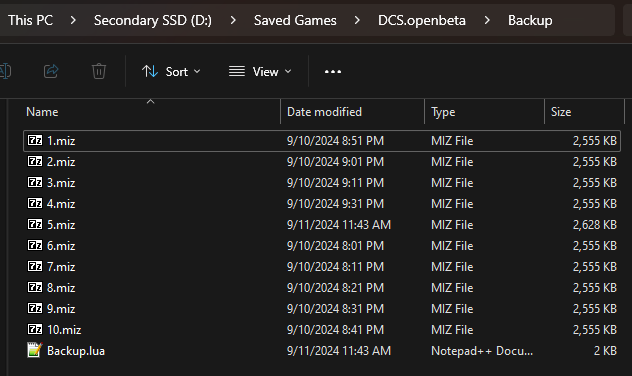Go to Secondary SSD (D:) in breadcrumb

[x=153, y=20]
